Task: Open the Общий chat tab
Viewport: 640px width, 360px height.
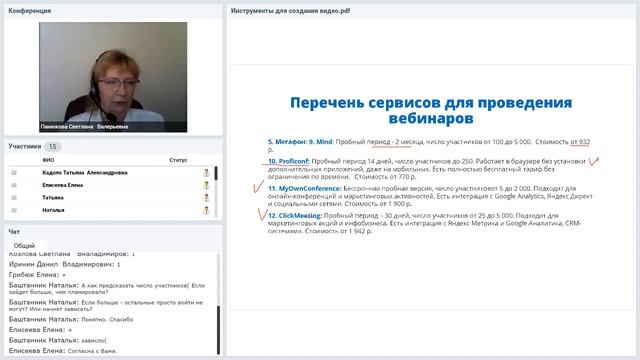Action: tap(24, 246)
